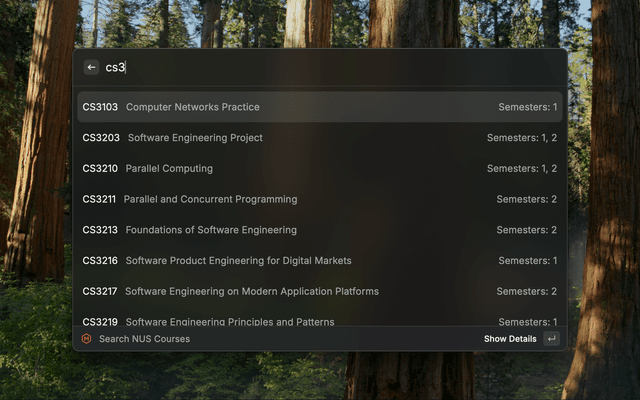
Task: Click Semesters: 2 on CS3217 row
Action: 527,292
